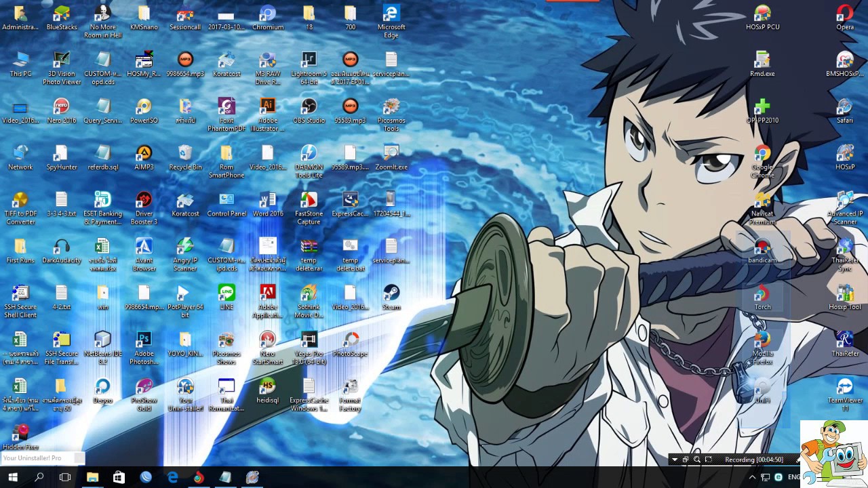Launch Word 2016 from the desktop

268,205
